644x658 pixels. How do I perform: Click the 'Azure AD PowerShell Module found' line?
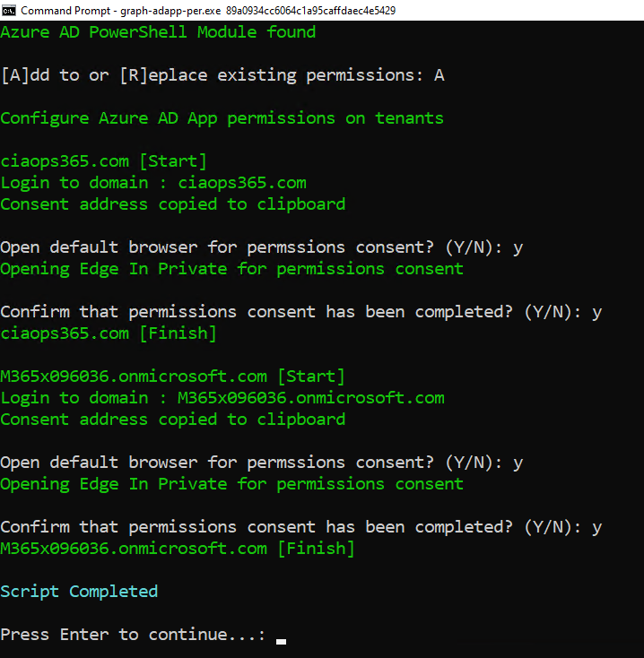(158, 32)
